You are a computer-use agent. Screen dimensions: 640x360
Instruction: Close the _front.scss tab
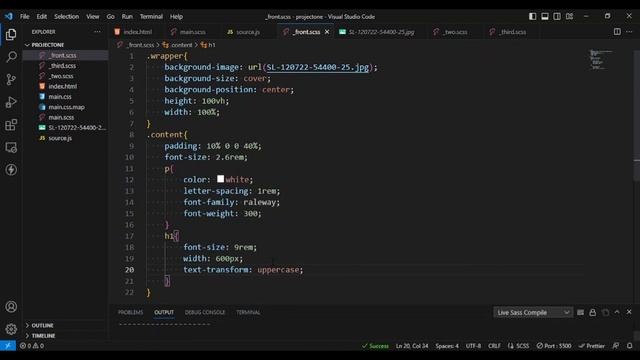pyautogui.click(x=327, y=32)
